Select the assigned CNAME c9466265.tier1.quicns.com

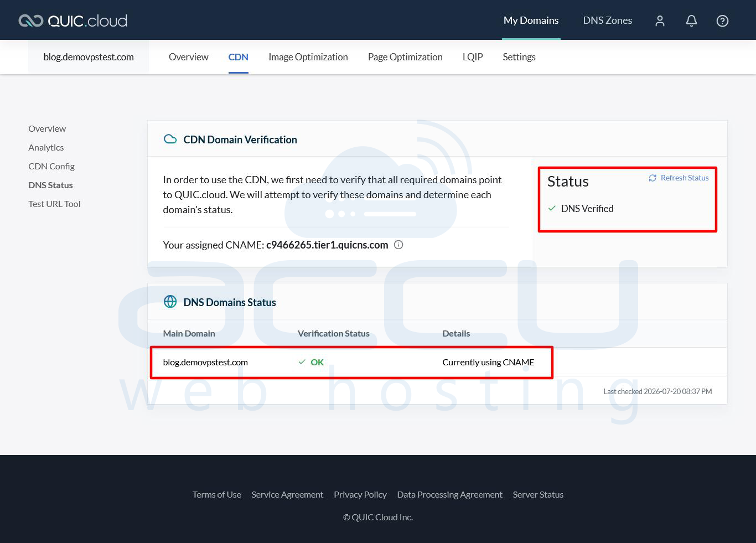(x=327, y=245)
